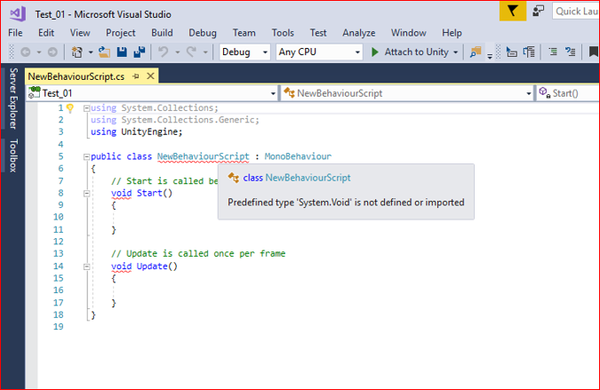Open the NewBehaviourScript type navigation dropdown
The height and width of the screenshot is (390, 600).
pyautogui.click(x=407, y=93)
